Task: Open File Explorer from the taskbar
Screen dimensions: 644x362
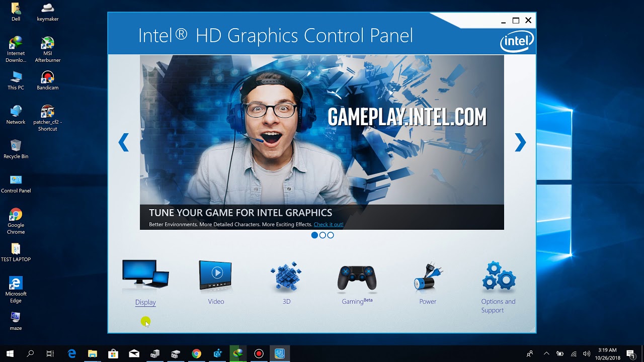Action: [x=93, y=354]
